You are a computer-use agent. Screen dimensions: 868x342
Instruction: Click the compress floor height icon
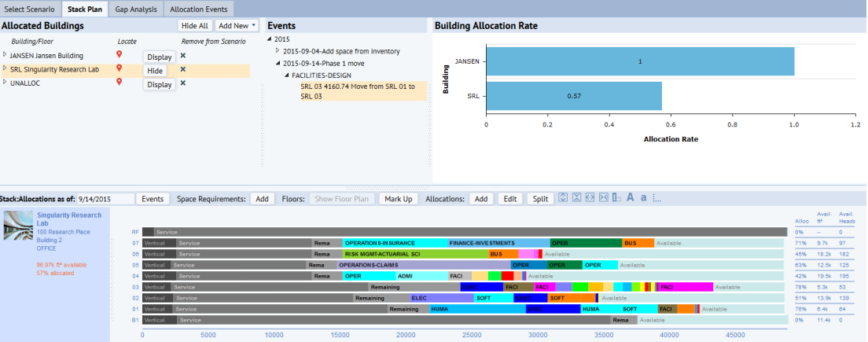pos(576,197)
